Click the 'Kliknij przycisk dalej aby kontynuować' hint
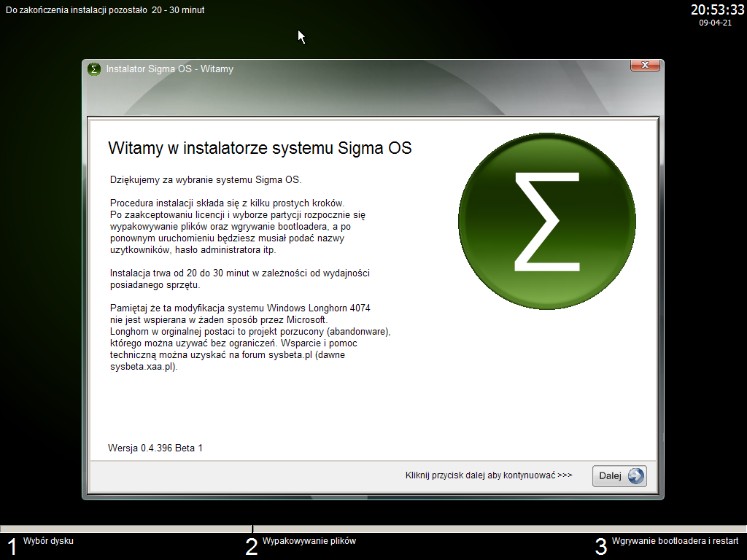 pos(489,475)
